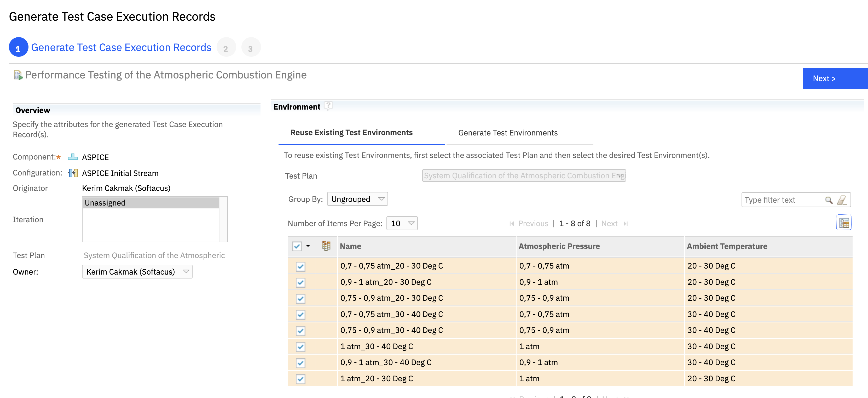Toggle the select-all checkbox in table header
The width and height of the screenshot is (868, 398).
coord(297,246)
